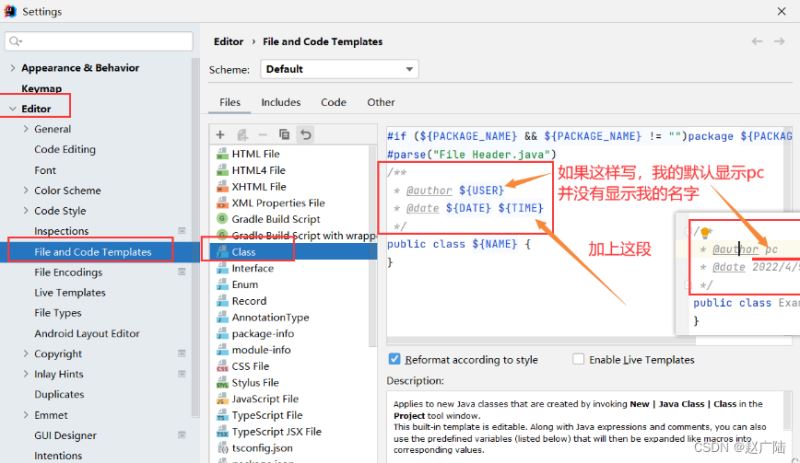800x463 pixels.
Task: Click the template list vertical scrollbar
Action: pyautogui.click(x=372, y=245)
